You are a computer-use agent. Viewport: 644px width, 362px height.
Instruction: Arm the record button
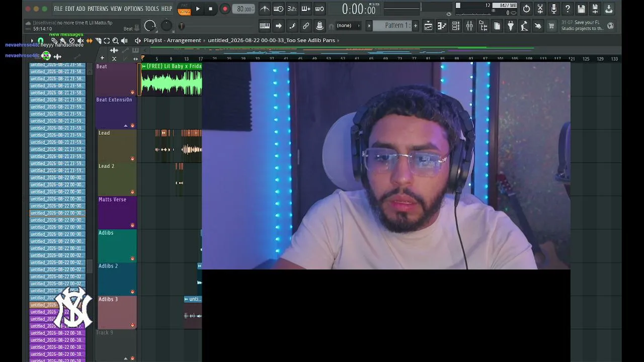tap(225, 9)
